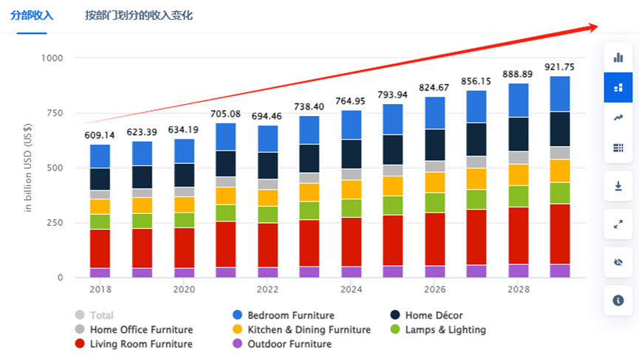Click the 2018 bar's 609.14 total label

click(100, 135)
